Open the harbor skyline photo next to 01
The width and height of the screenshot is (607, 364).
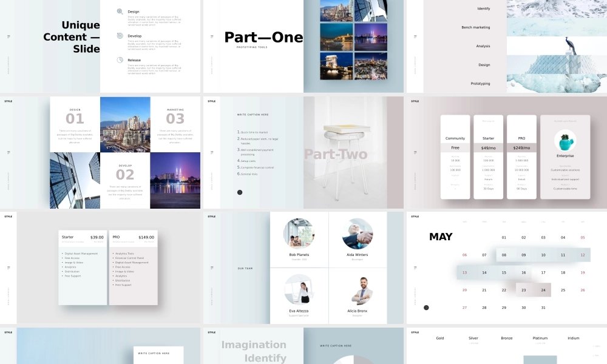(125, 124)
